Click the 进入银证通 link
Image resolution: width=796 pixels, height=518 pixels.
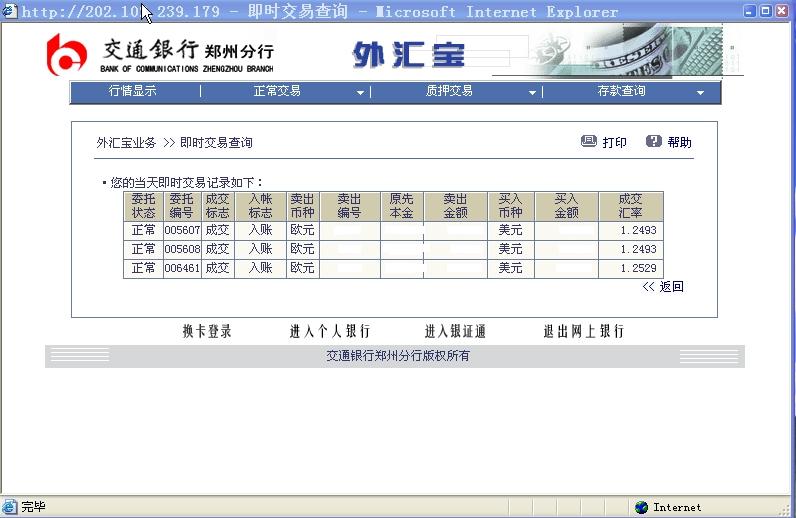tap(455, 332)
